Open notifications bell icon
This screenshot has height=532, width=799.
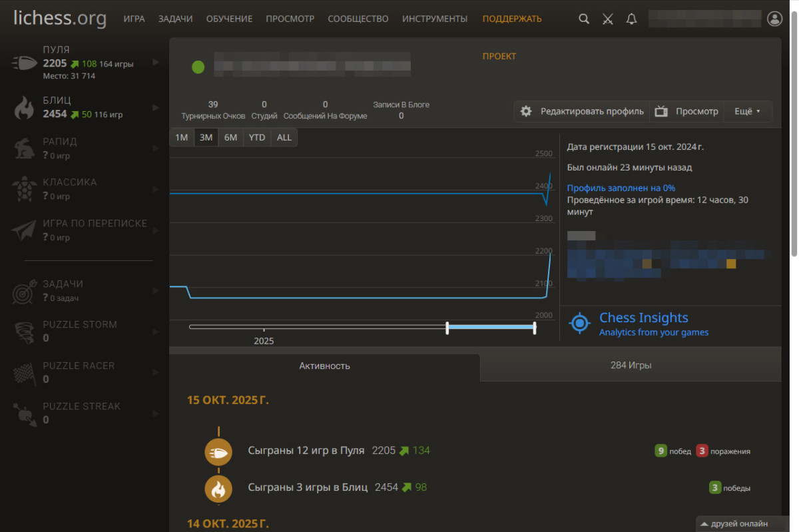pyautogui.click(x=631, y=19)
